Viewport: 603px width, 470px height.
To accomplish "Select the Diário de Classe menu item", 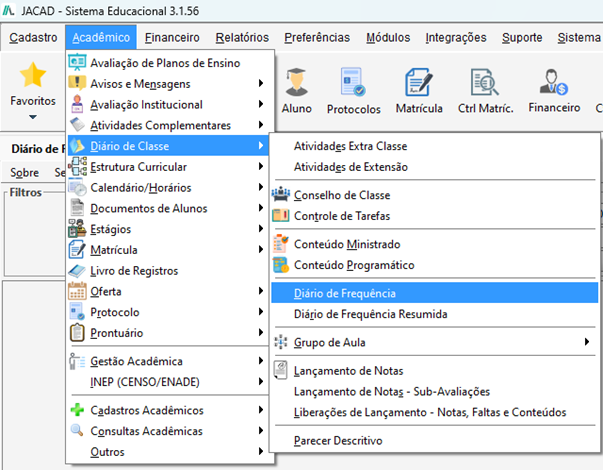I will click(168, 146).
